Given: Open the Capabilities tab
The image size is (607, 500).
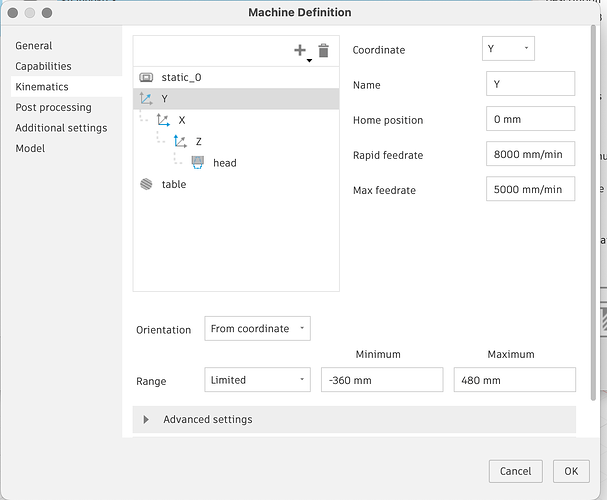Looking at the screenshot, I should pyautogui.click(x=43, y=66).
